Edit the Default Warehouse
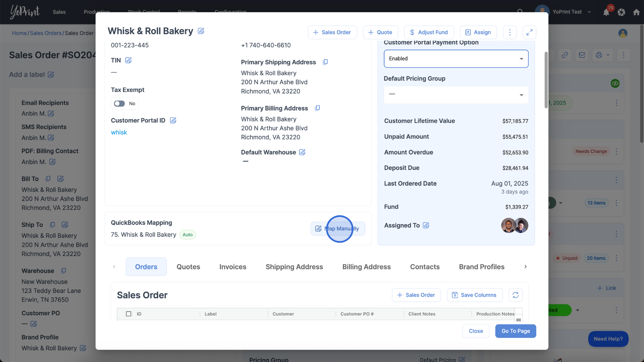The height and width of the screenshot is (362, 644). coord(302,152)
